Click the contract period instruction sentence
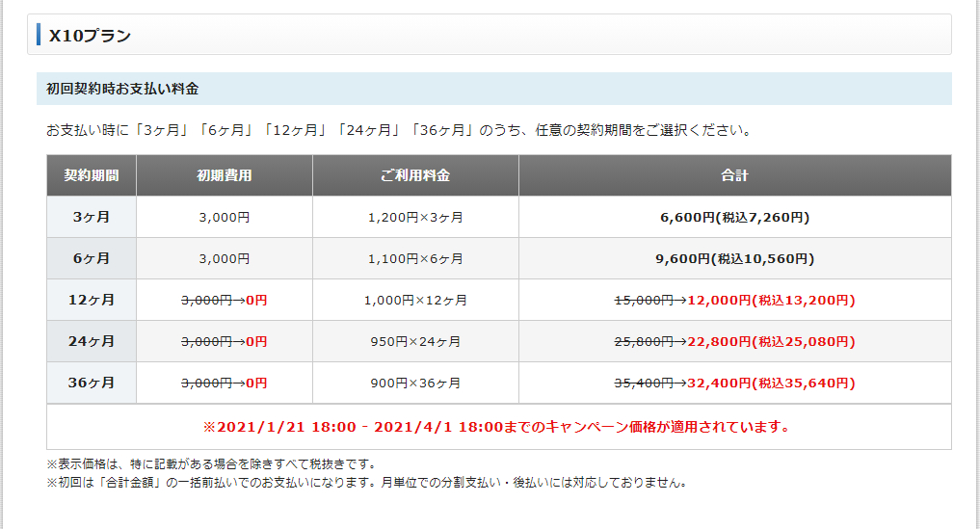 (x=400, y=130)
